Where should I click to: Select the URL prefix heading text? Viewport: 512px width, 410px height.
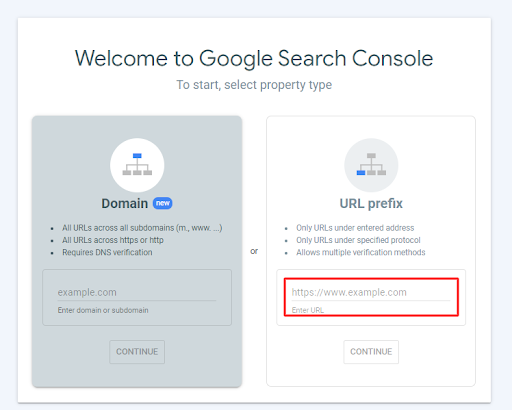[371, 203]
